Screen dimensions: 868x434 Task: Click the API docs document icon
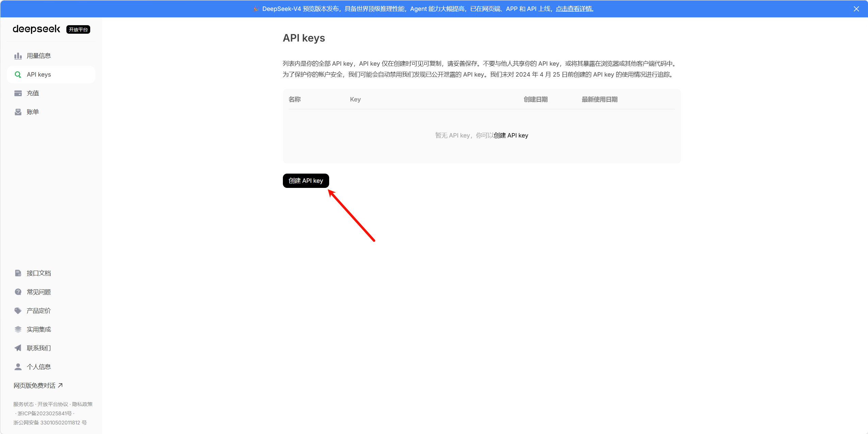point(18,273)
